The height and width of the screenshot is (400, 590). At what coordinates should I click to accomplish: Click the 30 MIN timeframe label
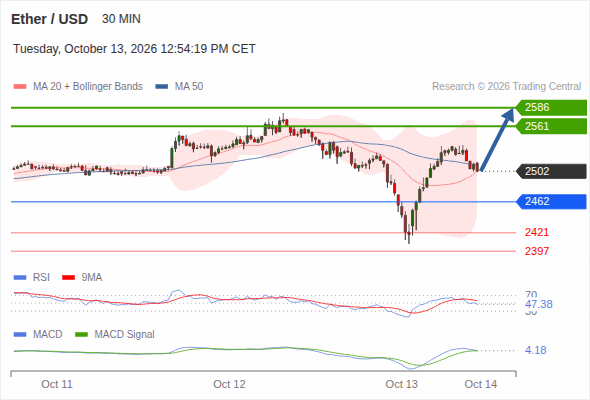tap(121, 19)
